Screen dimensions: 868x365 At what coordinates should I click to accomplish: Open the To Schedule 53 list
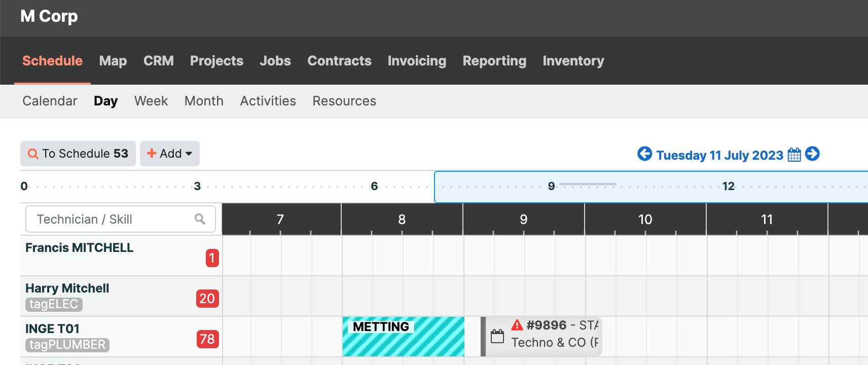click(78, 154)
